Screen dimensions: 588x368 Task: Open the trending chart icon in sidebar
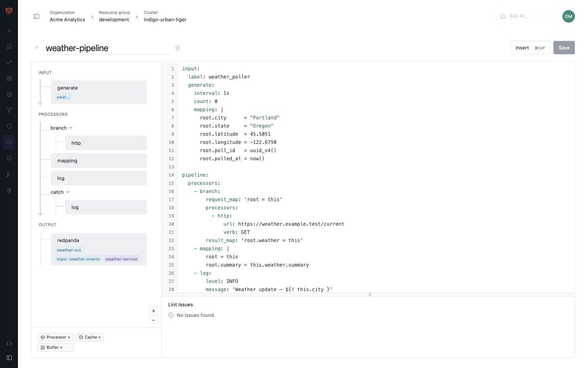point(9,63)
